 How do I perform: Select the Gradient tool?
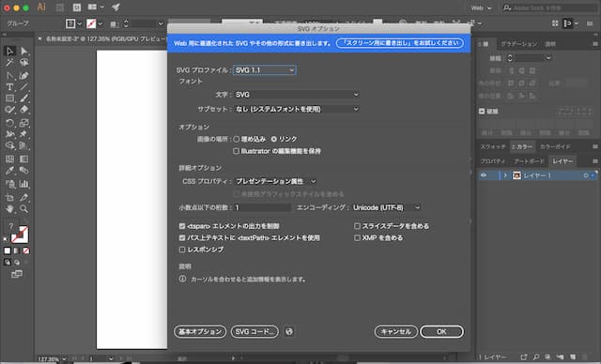point(24,159)
